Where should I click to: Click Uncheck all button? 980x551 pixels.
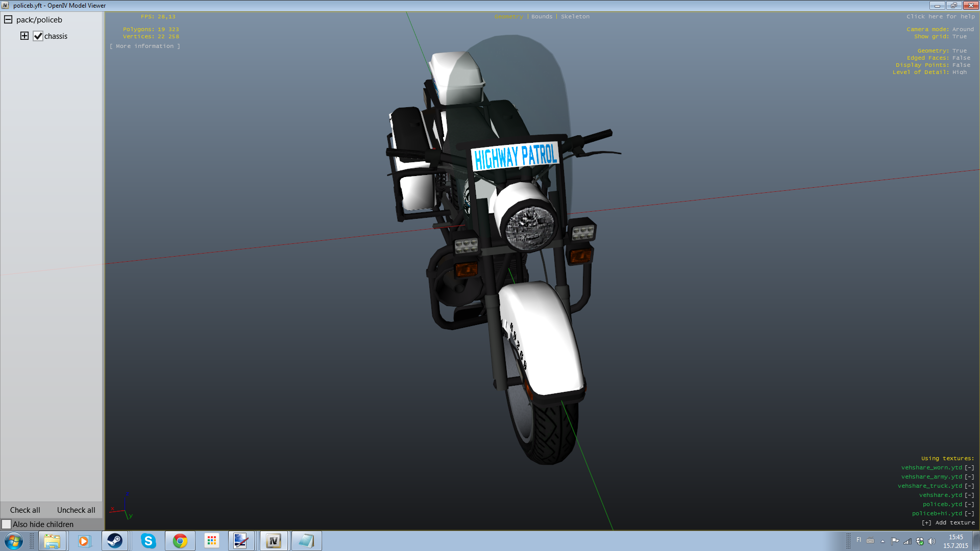(76, 510)
